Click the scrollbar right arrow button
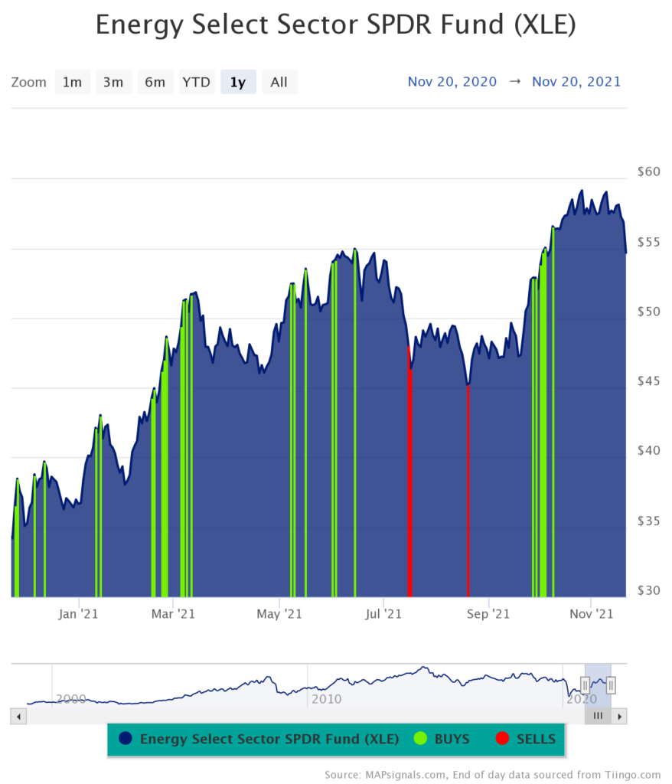672x784 pixels. pos(620,716)
